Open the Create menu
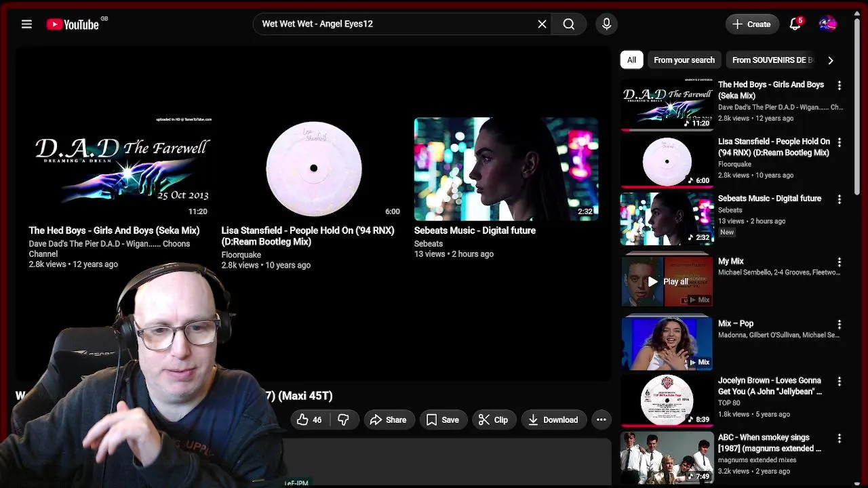The height and width of the screenshot is (488, 868). coord(751,24)
